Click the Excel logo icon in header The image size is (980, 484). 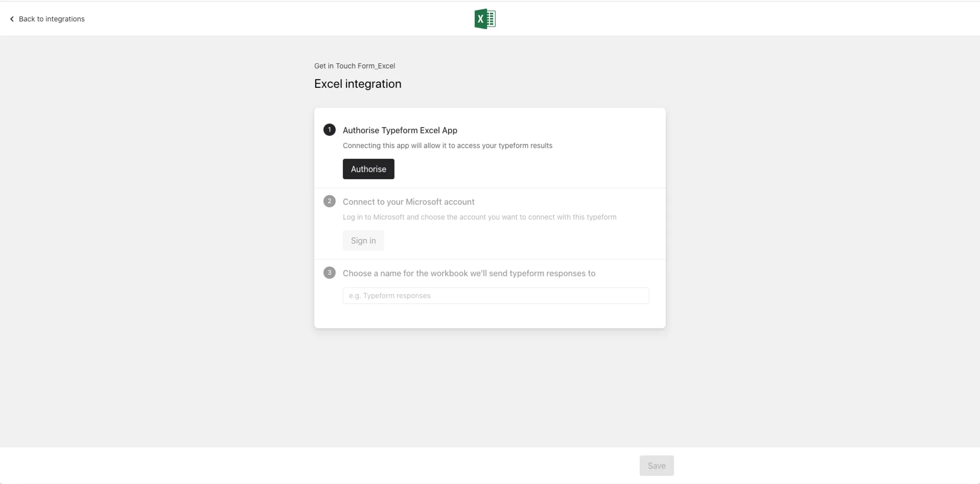pos(485,19)
